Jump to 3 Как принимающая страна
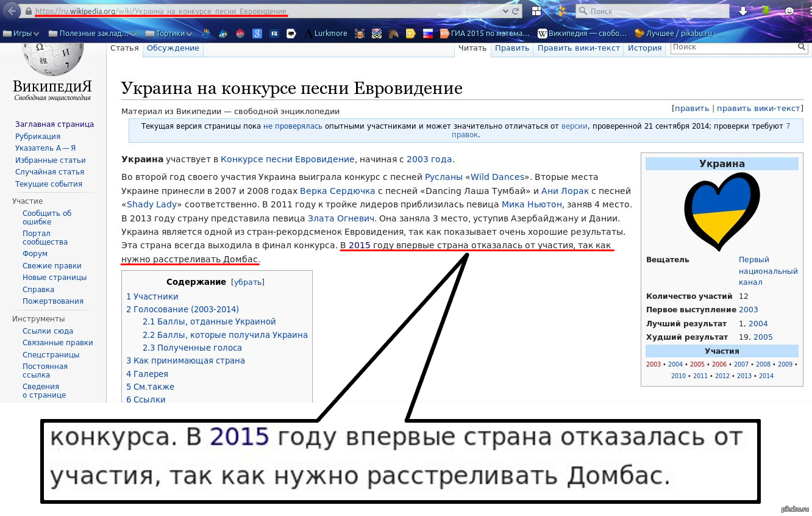812x516 pixels. tap(185, 360)
